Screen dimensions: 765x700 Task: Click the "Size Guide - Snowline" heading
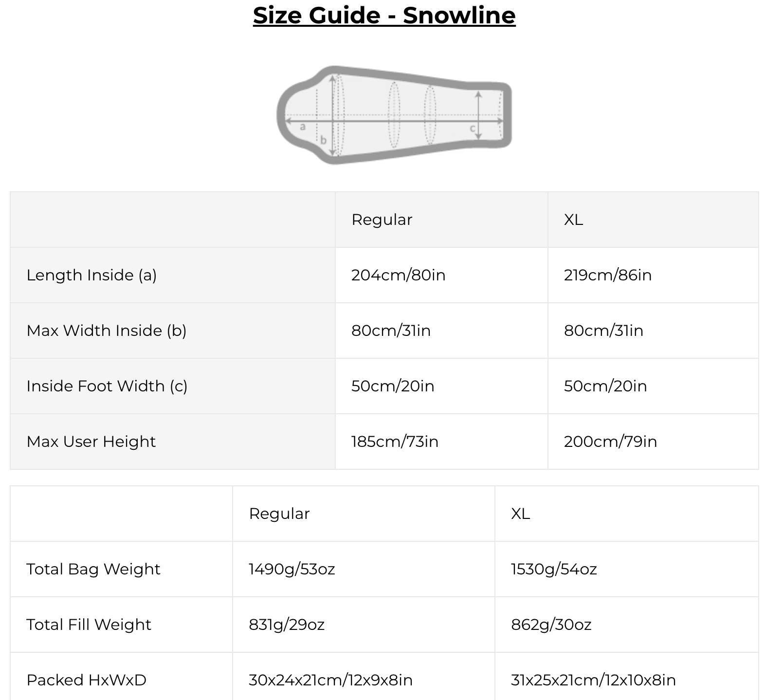pos(384,15)
